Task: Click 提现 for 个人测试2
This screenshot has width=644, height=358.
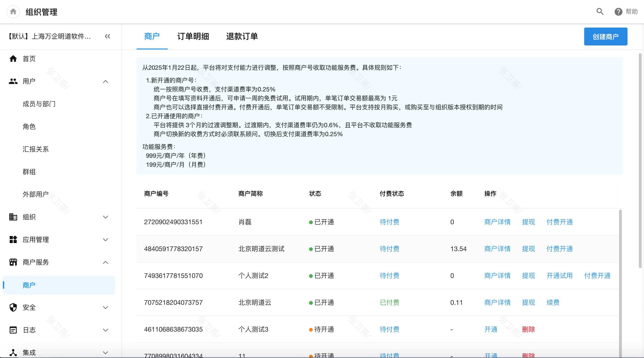Action: (528, 276)
